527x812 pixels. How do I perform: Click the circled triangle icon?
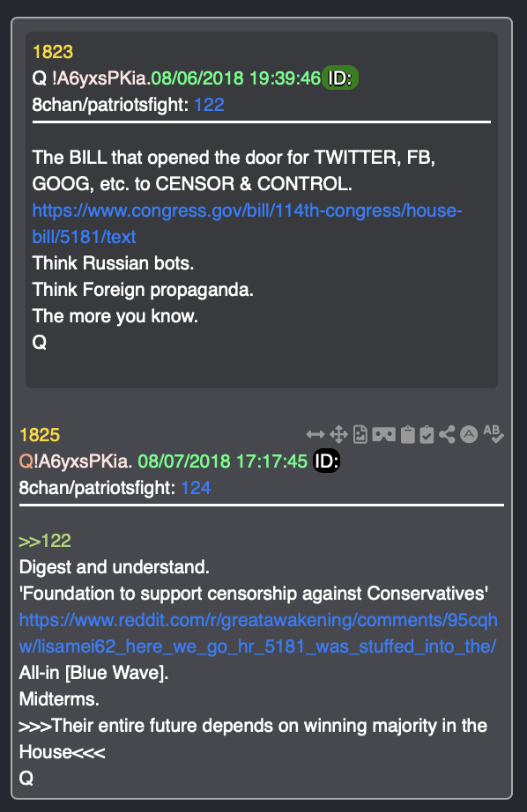[x=469, y=434]
